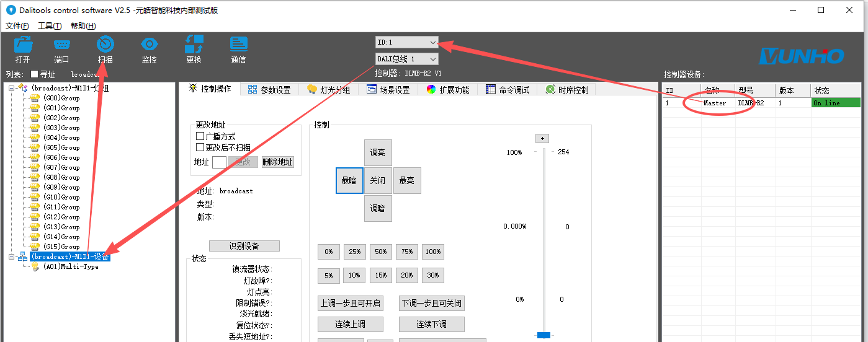Image resolution: width=868 pixels, height=342 pixels.
Task: Click 上调一步且可开启 button
Action: click(351, 304)
